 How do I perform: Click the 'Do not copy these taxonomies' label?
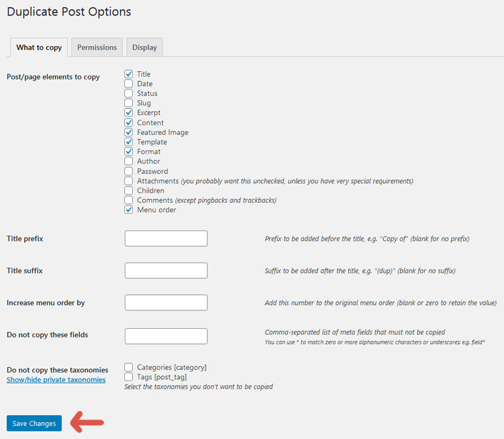(57, 370)
